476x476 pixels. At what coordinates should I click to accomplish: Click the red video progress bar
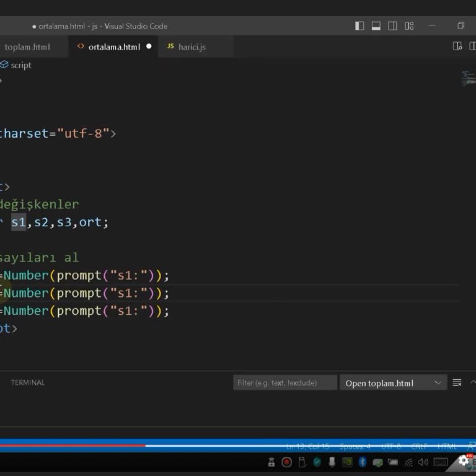click(73, 445)
